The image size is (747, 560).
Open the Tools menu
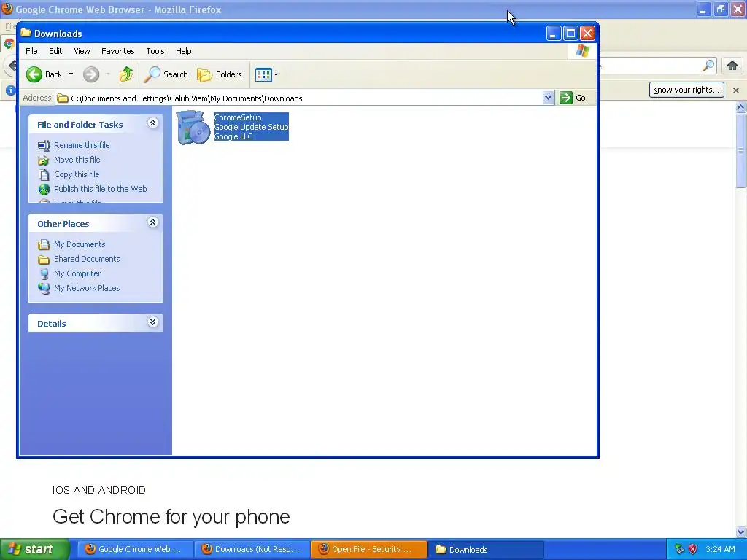[x=155, y=51]
